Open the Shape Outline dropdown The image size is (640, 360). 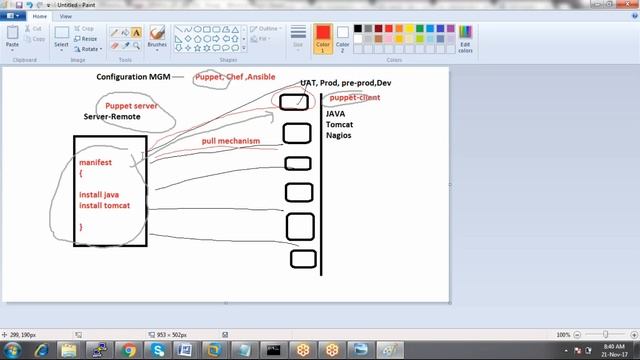pos(266,29)
